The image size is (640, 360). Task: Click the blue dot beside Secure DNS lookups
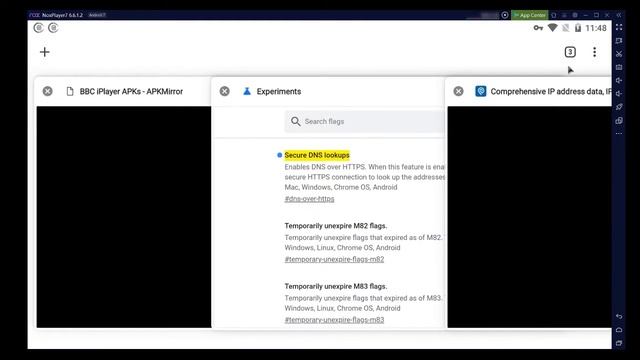(279, 155)
